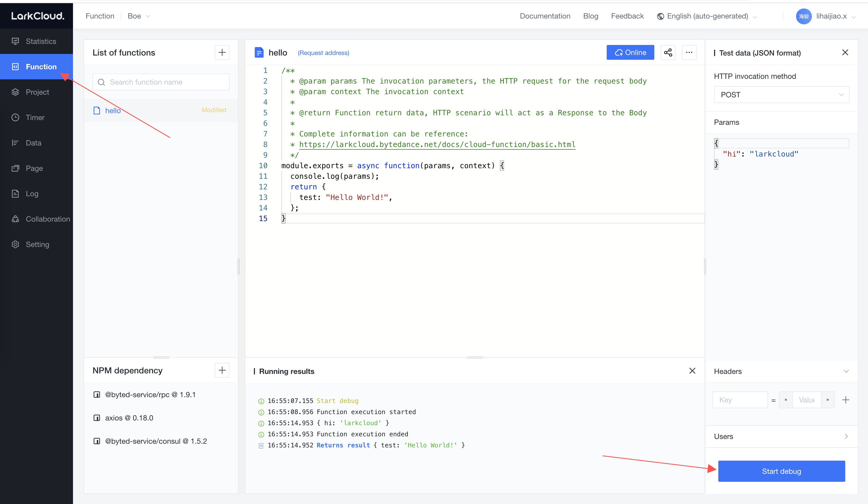Open the Documentation link
Screen dimensions: 868x504
(545, 16)
